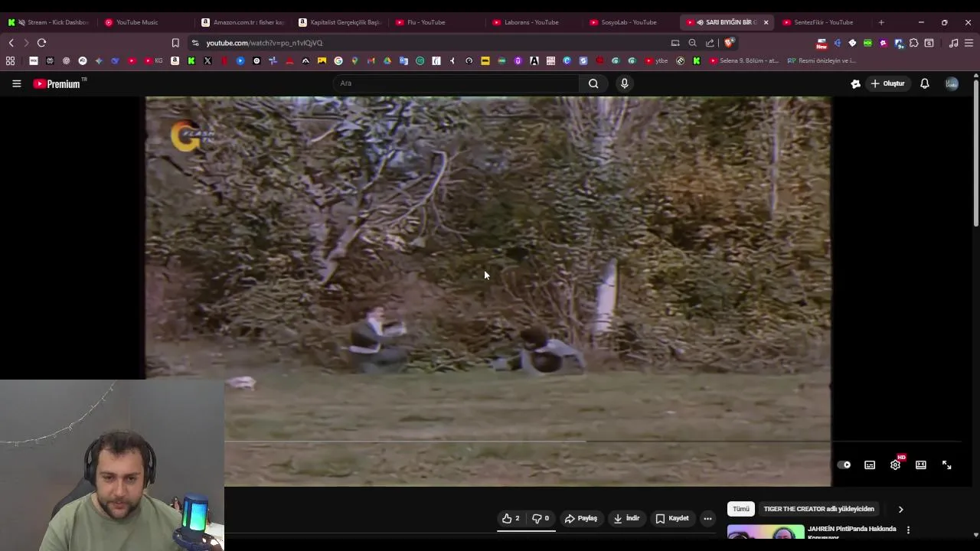The width and height of the screenshot is (980, 551).
Task: Click the YouTube search box labeled Ara
Action: coord(456,83)
